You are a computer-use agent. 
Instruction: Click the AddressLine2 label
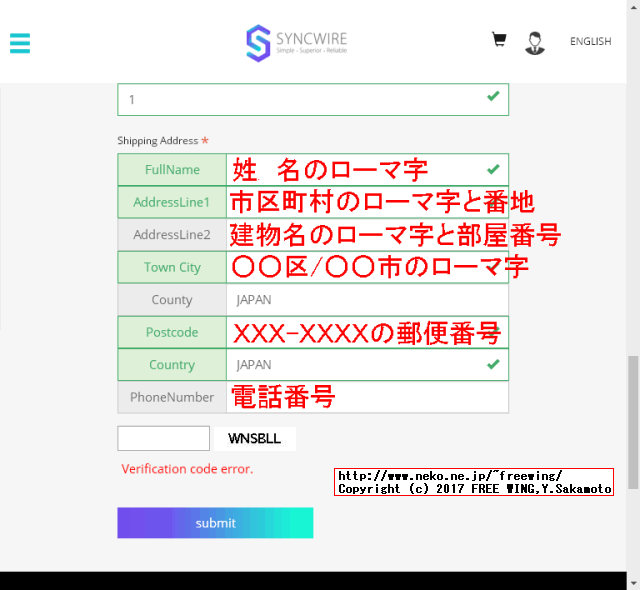[x=172, y=235]
